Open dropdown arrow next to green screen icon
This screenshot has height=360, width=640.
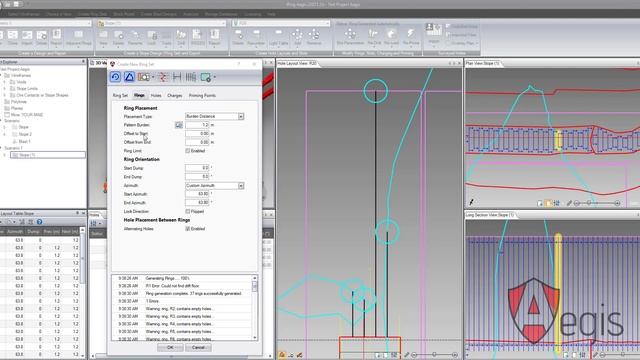(x=215, y=77)
